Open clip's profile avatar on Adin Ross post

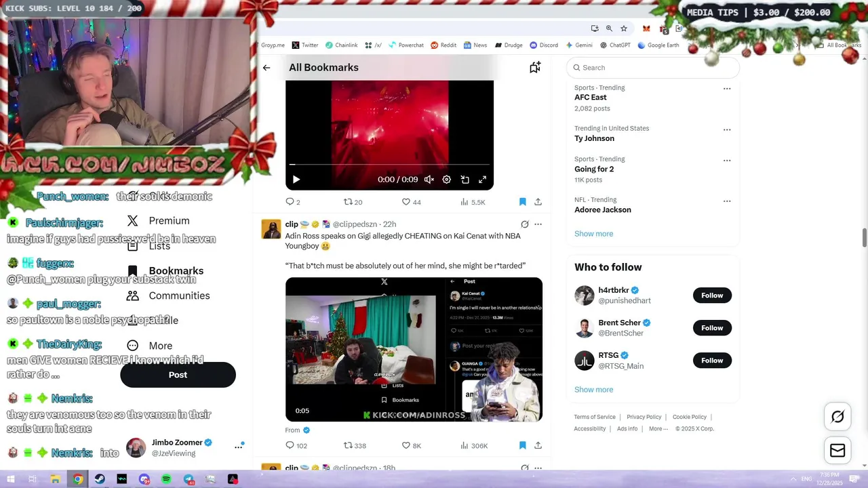(x=271, y=229)
